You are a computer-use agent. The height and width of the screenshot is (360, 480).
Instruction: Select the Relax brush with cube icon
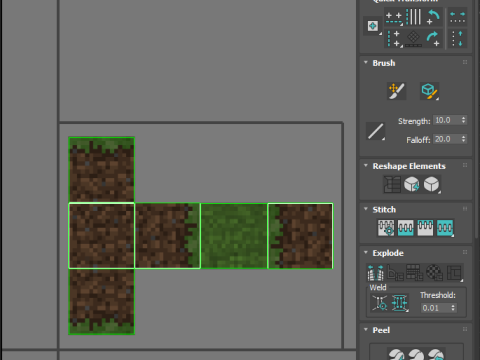(x=429, y=91)
